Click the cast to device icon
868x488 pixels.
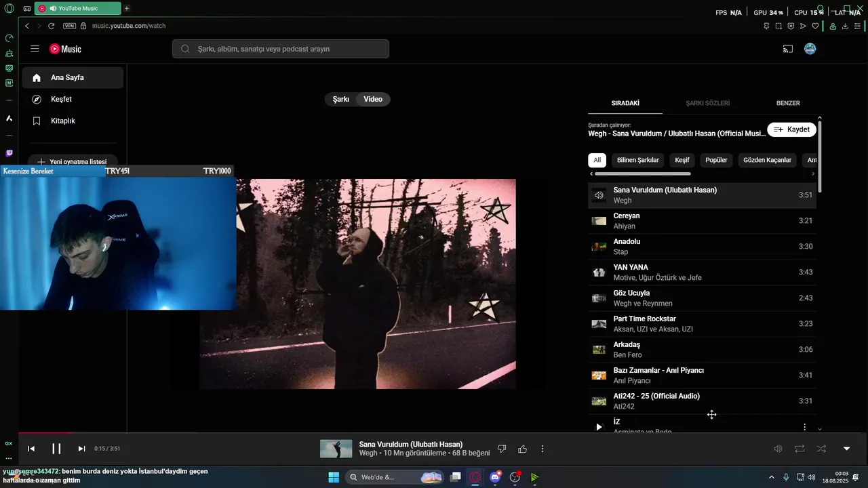point(787,49)
